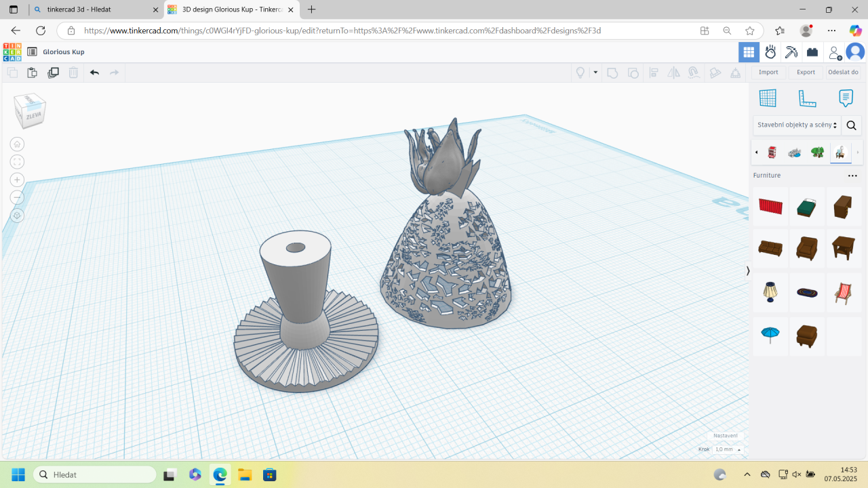Pick the blue umbrella shape
This screenshot has height=488, width=868.
pos(770,335)
